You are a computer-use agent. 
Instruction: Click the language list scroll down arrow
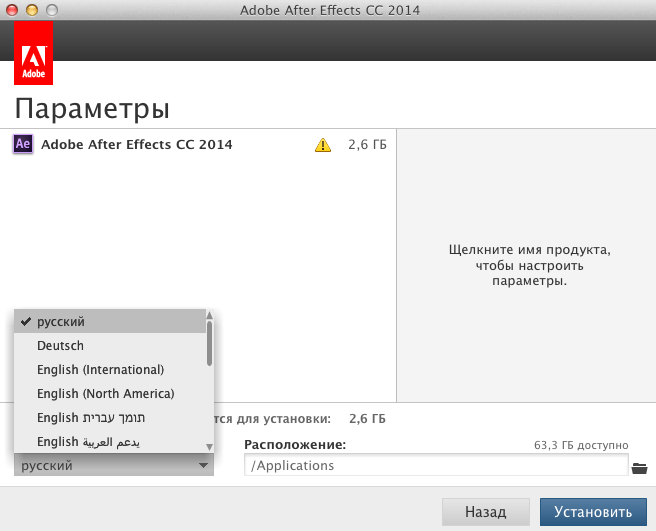210,447
